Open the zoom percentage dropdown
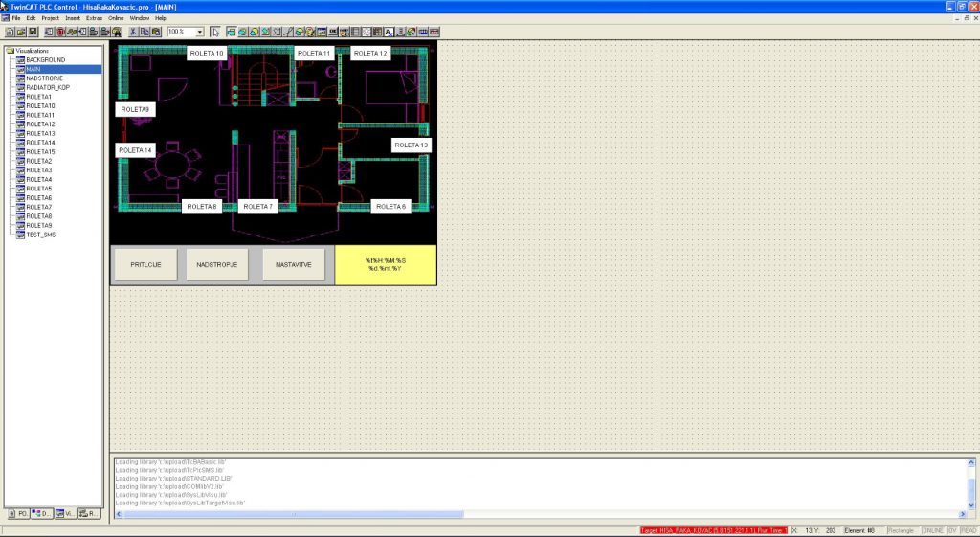980x537 pixels. click(200, 32)
